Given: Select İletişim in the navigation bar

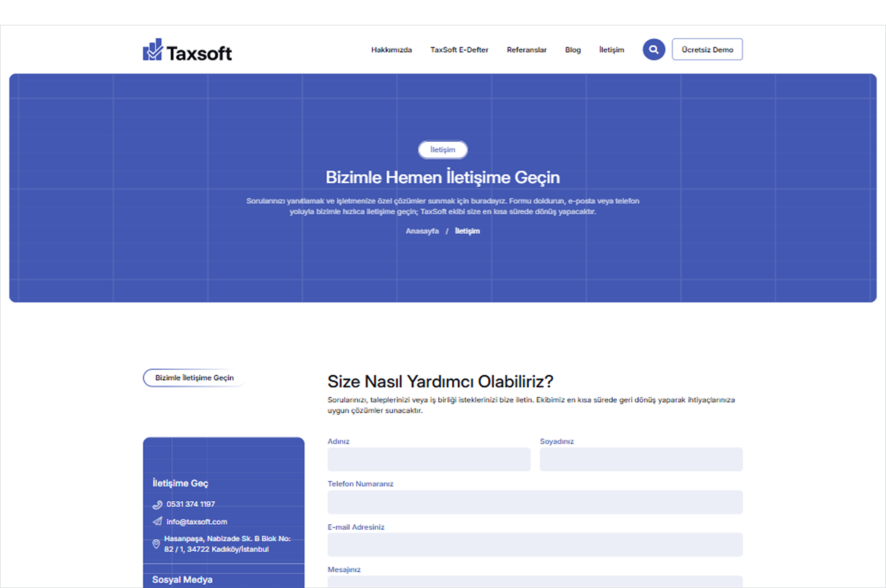Looking at the screenshot, I should [x=611, y=50].
